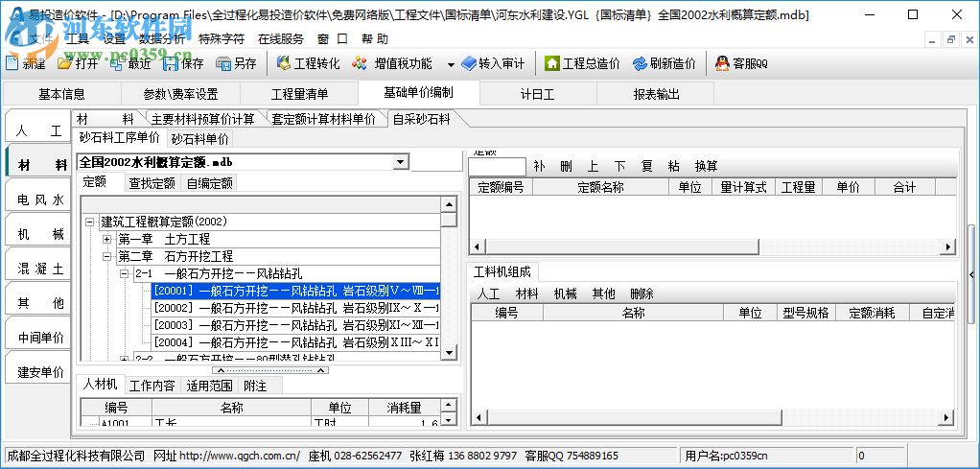Open the 全国2002水利概算定额.mdb combo box

[244, 162]
